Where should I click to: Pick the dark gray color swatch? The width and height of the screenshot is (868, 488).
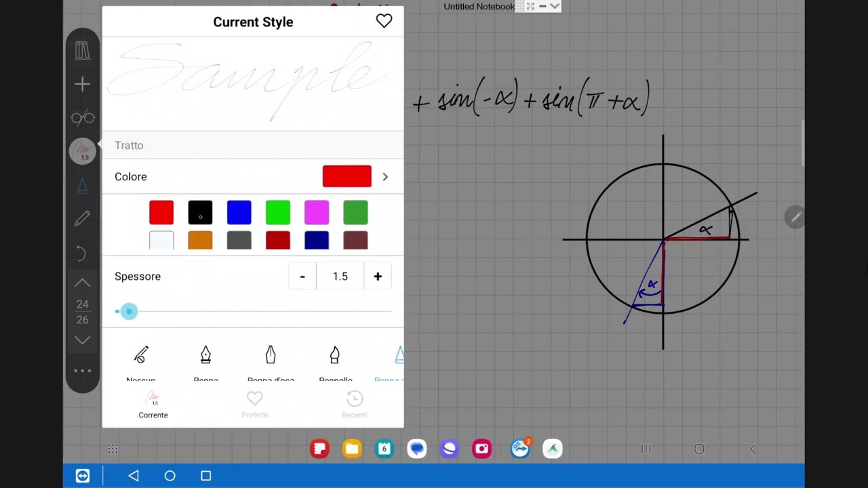[x=239, y=240]
